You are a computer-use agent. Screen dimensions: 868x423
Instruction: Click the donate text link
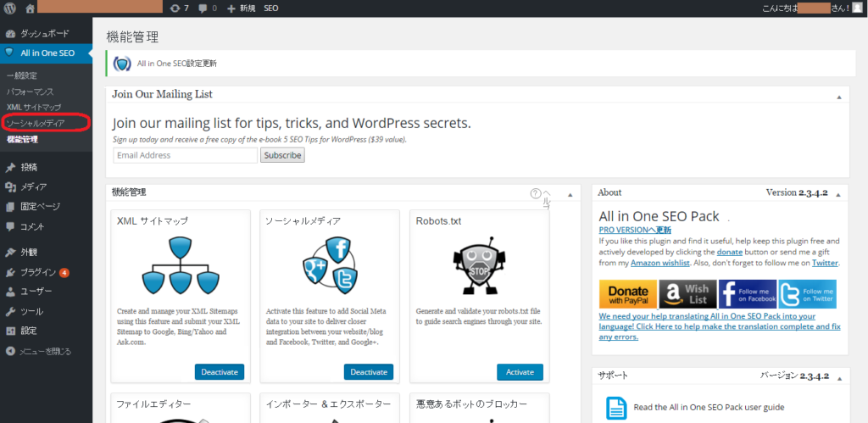click(730, 252)
